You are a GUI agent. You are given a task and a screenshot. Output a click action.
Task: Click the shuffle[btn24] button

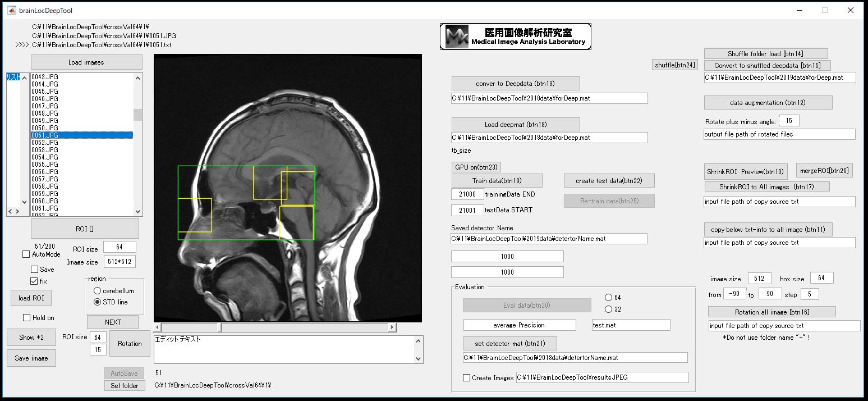[x=675, y=65]
